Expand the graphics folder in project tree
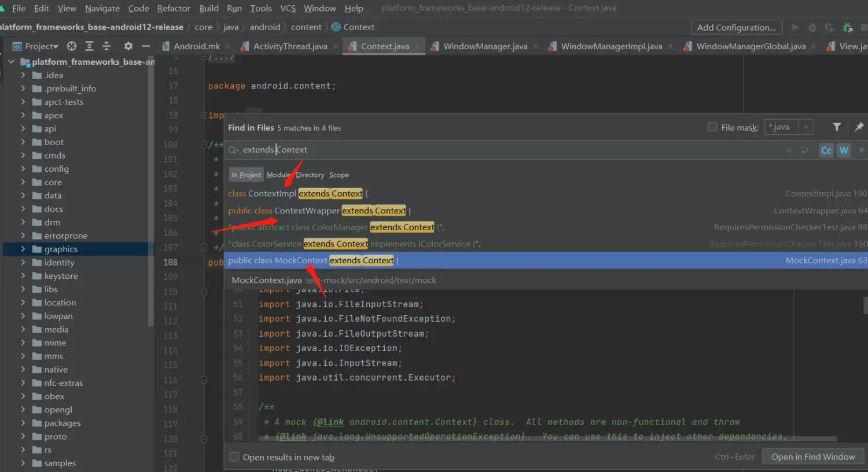Screen dimensions: 868x472 (23, 249)
